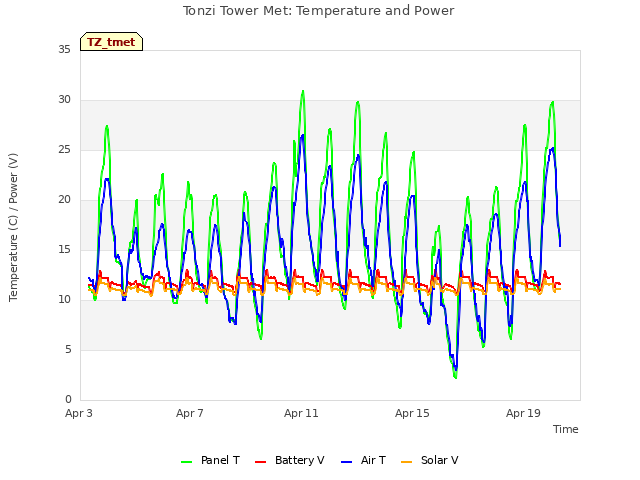Viewport: 640px width, 480px height.
Task: Click the 15 y-axis tick label
Action: tap(64, 249)
